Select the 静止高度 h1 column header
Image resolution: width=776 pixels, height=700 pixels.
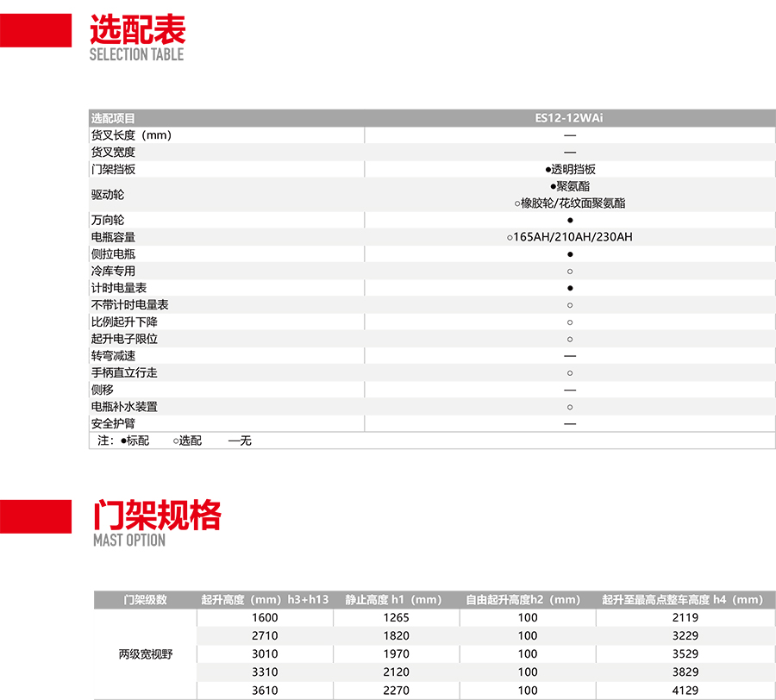[x=393, y=600]
